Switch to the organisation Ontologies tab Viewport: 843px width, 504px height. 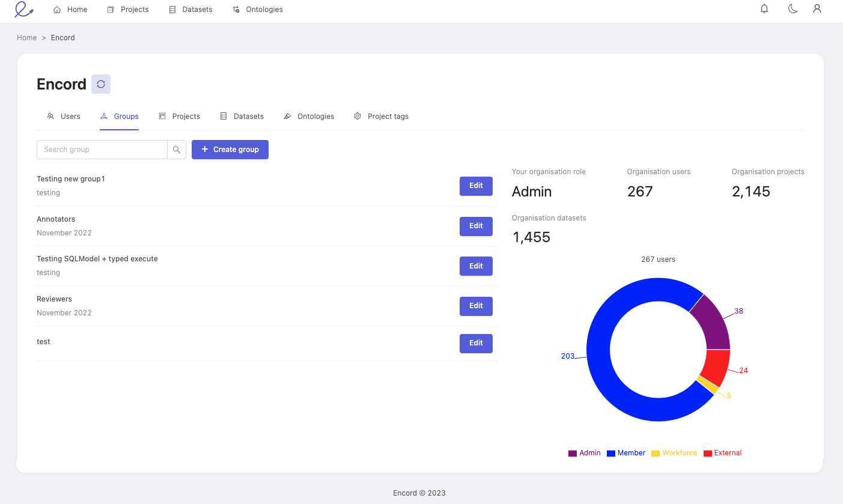tap(309, 117)
